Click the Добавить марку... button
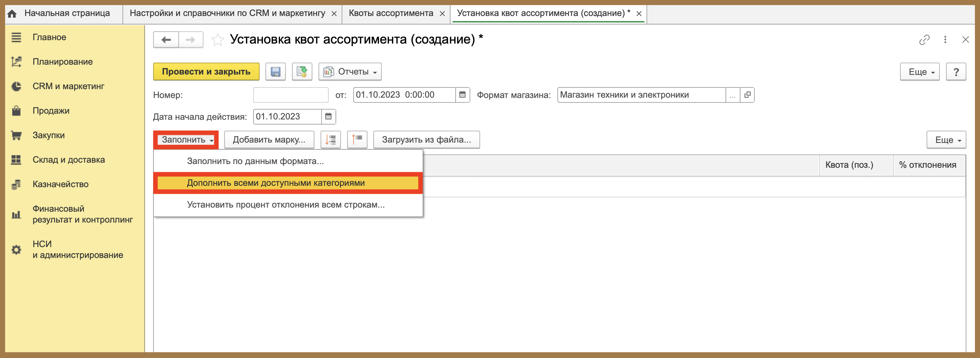This screenshot has width=980, height=358. pos(269,140)
